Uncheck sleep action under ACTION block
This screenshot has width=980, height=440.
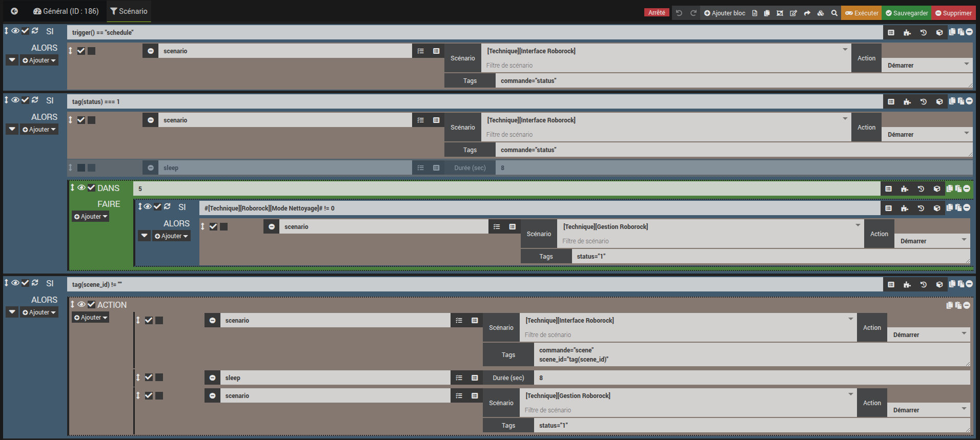coord(149,378)
